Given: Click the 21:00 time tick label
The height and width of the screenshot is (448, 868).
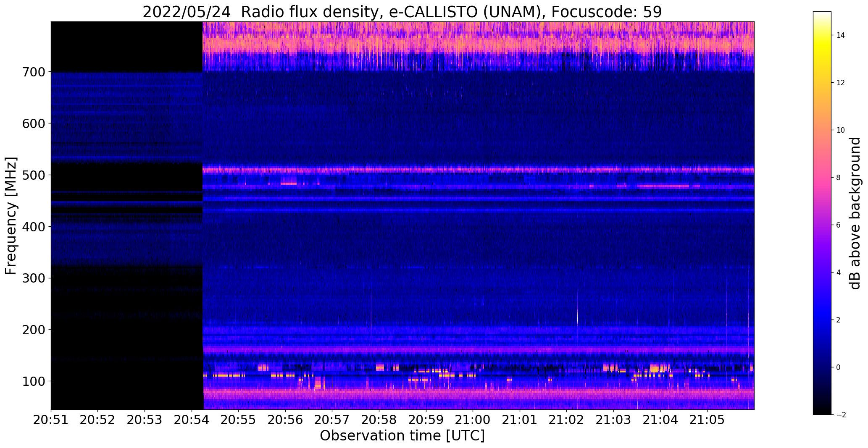Looking at the screenshot, I should click(x=473, y=419).
